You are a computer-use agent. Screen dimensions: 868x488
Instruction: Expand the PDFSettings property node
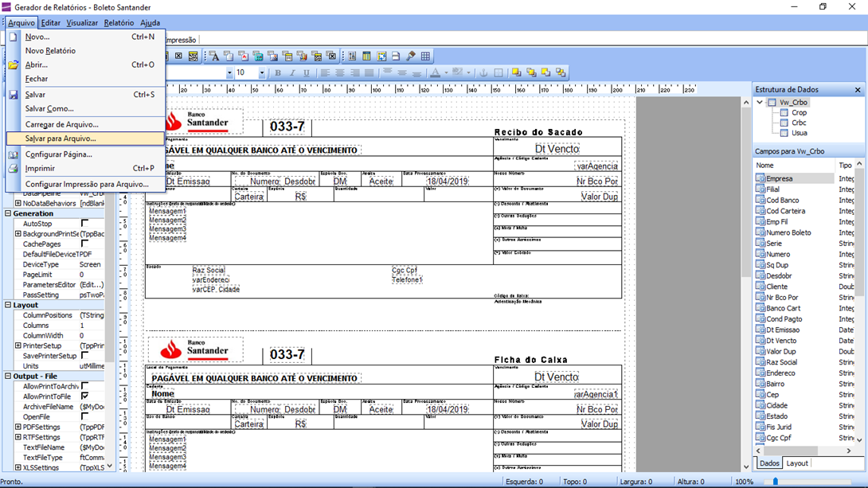[x=18, y=427]
